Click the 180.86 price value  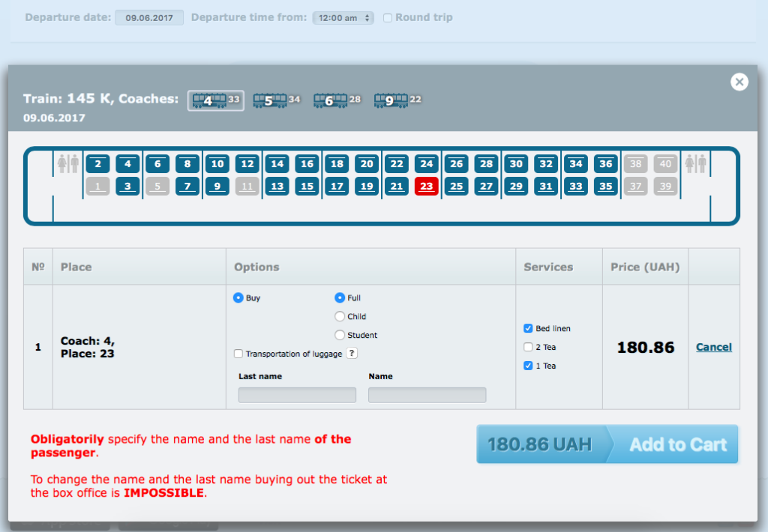(x=646, y=348)
